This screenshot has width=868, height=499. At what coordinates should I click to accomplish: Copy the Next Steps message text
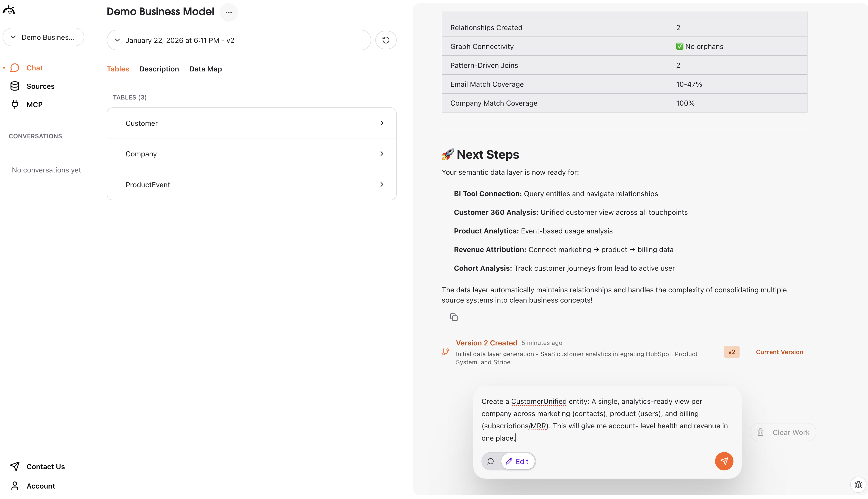click(x=454, y=317)
